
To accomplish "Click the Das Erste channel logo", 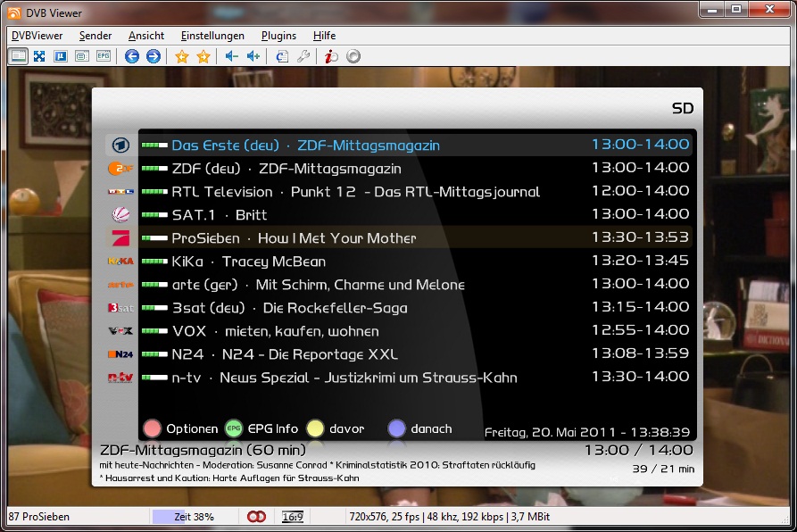I will 120,145.
